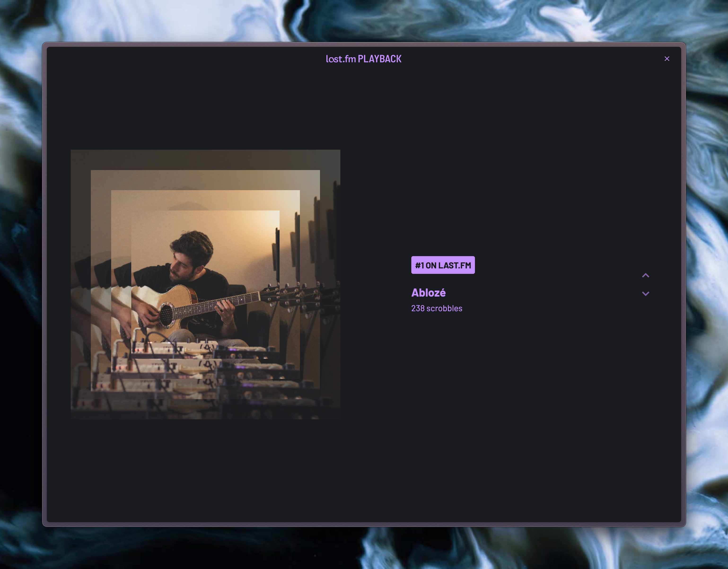Click the #1 ON LAST.FM badge
728x569 pixels.
pyautogui.click(x=443, y=265)
